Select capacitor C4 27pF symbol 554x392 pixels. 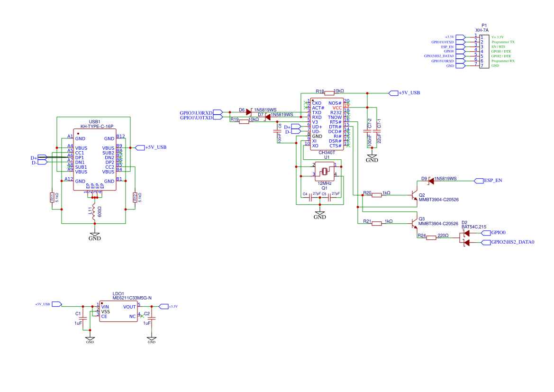(310, 198)
